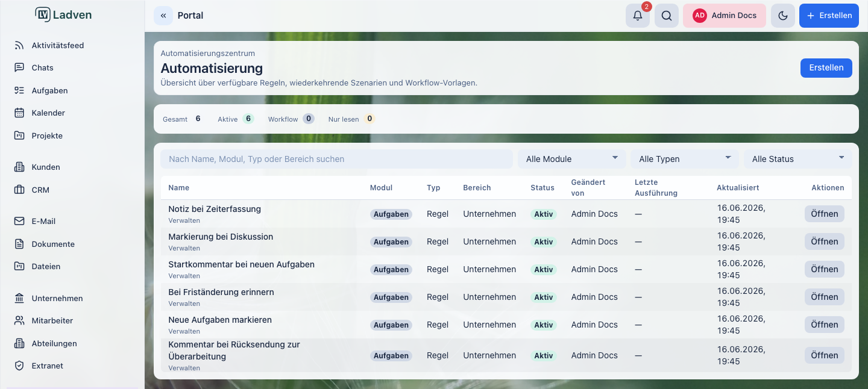This screenshot has width=868, height=389.
Task: Click the Name column header
Action: 179,188
